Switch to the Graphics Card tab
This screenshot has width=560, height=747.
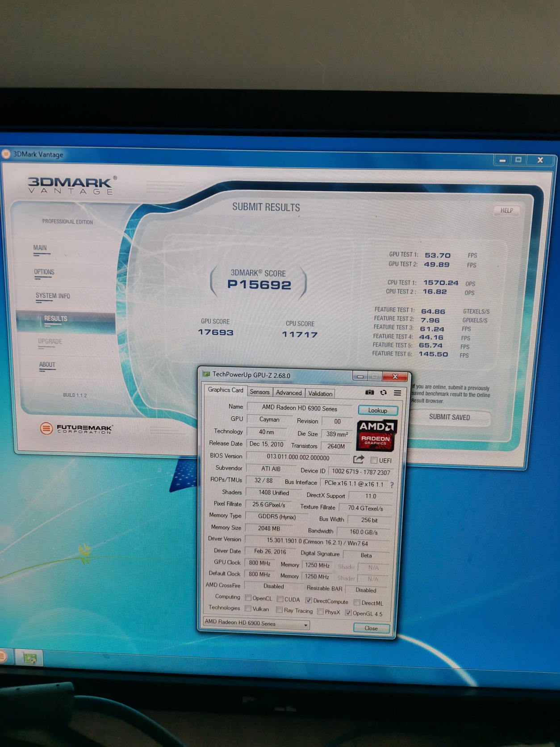226,390
